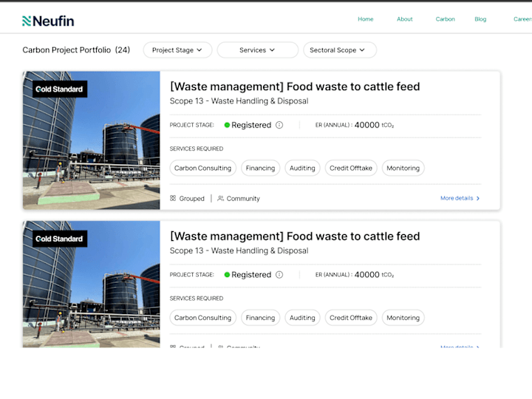Open the Blog nav link

pos(481,19)
